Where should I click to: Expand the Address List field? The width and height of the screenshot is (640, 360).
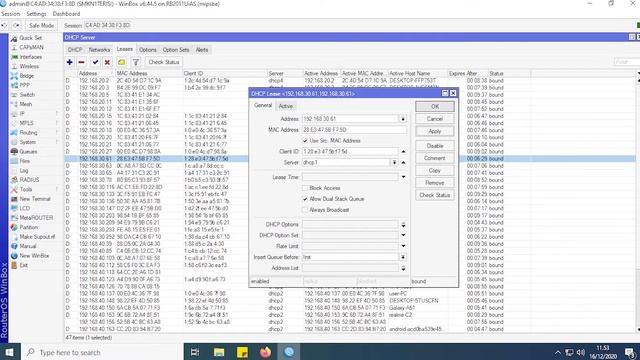pos(403,268)
